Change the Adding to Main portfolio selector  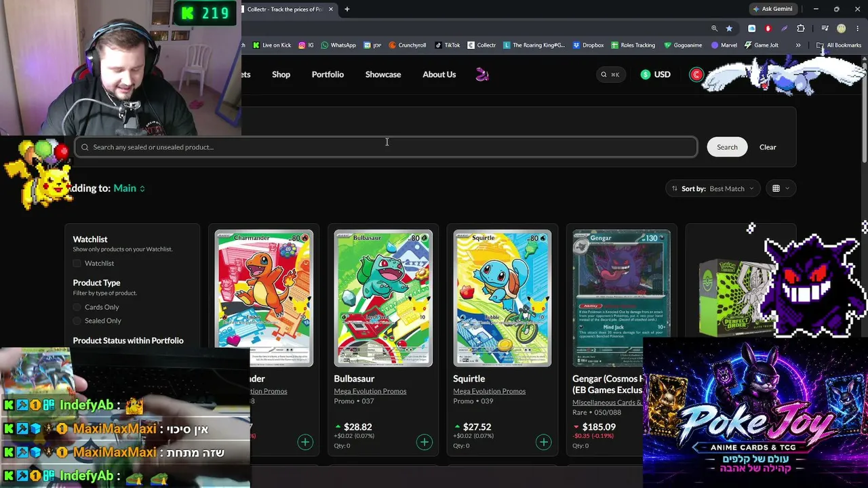129,188
